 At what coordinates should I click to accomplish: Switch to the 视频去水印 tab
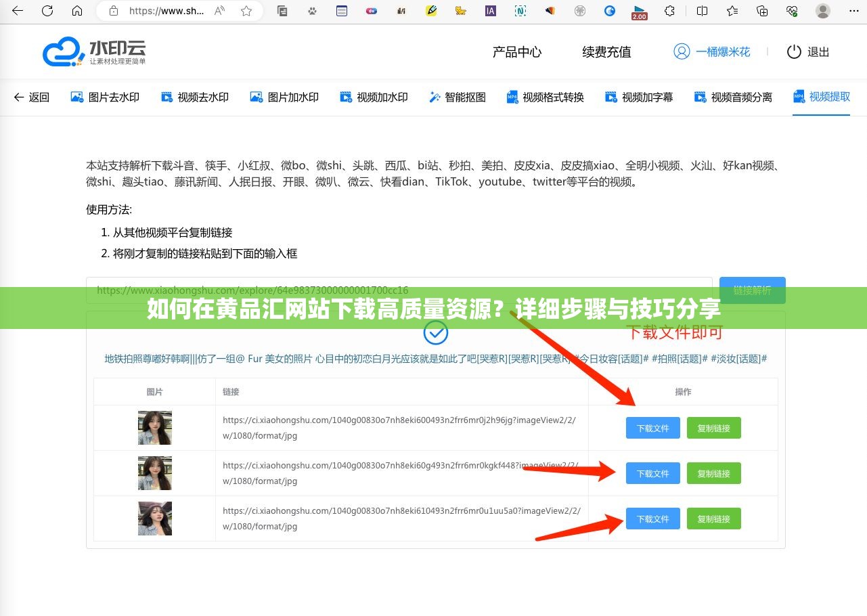[194, 97]
